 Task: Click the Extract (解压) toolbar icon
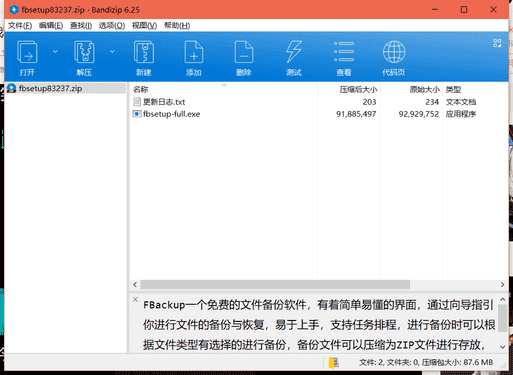click(84, 52)
